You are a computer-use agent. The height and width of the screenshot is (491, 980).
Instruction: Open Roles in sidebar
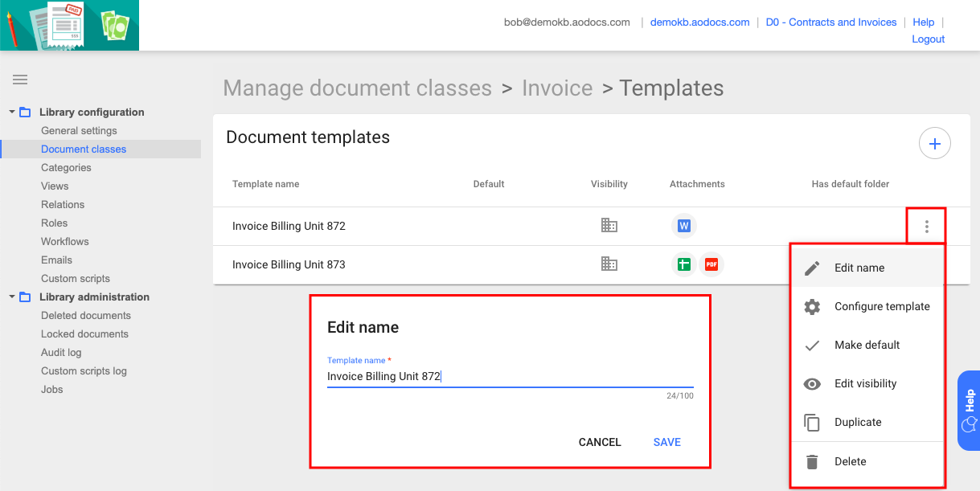(x=55, y=223)
